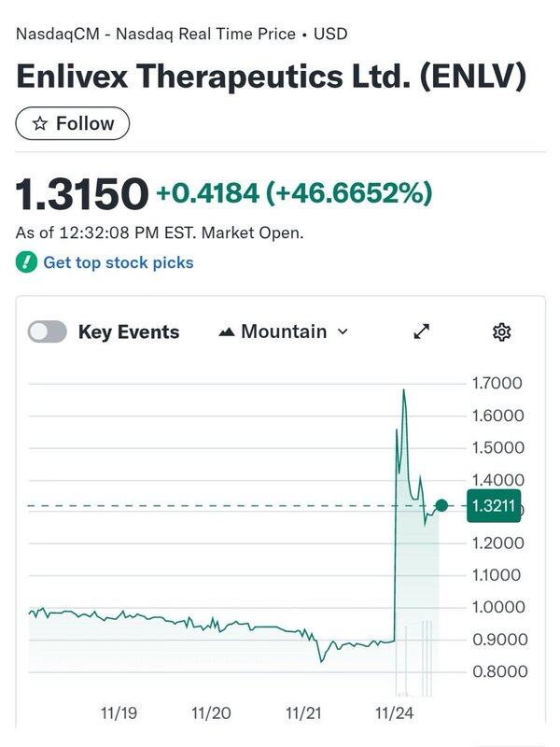Click the chevron next to Mountain
The image size is (560, 747).
pos(343,332)
